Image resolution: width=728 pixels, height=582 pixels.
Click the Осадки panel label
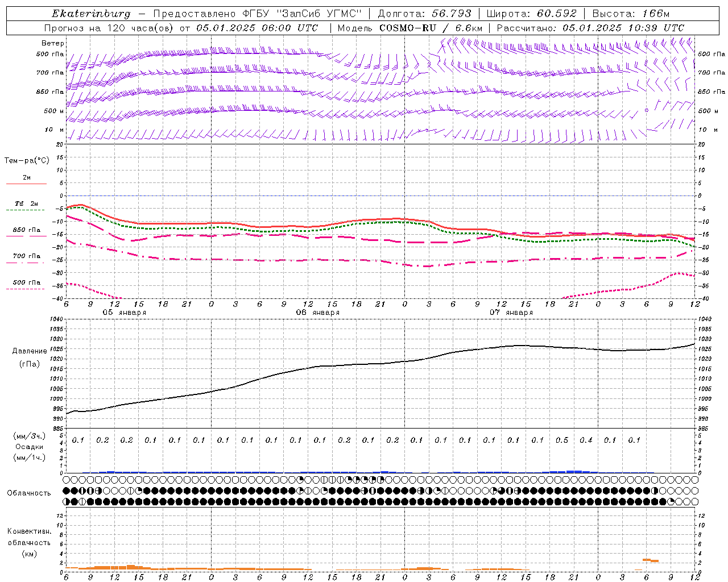(x=30, y=447)
